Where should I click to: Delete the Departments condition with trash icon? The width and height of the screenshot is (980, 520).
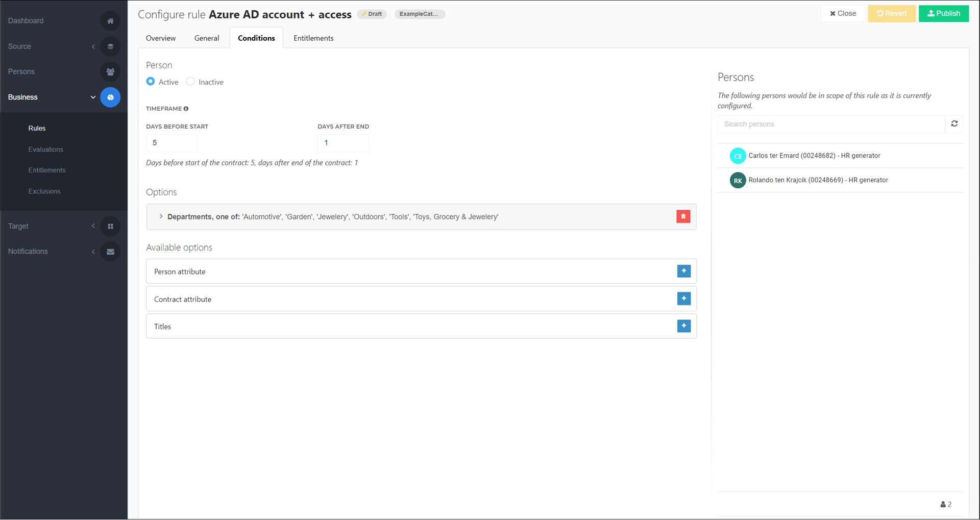[x=683, y=216]
